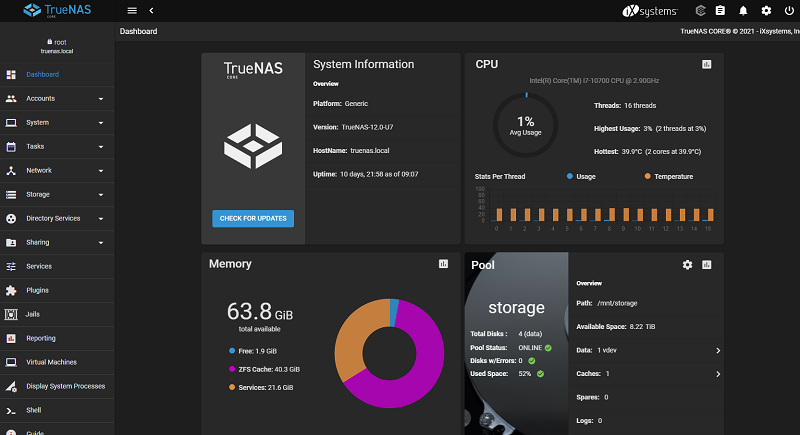
Task: Click the magenta ZFS Cache legend dot
Action: click(232, 369)
